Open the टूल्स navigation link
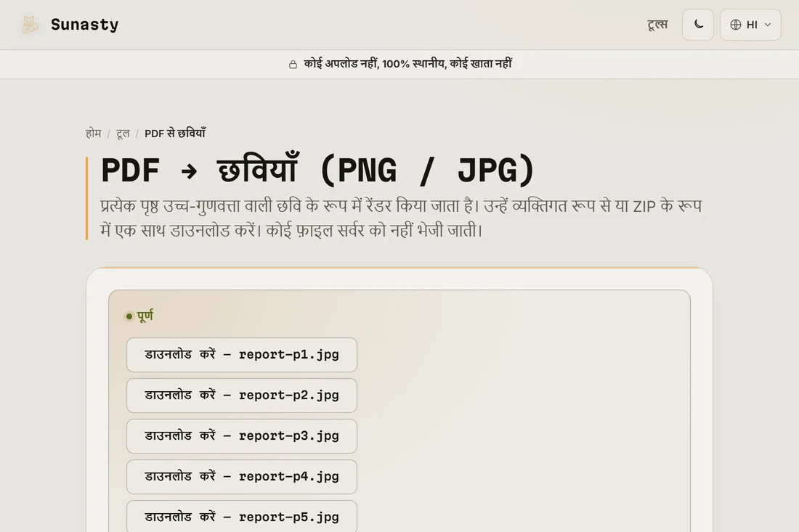Viewport: 799px width, 532px height. click(x=657, y=25)
